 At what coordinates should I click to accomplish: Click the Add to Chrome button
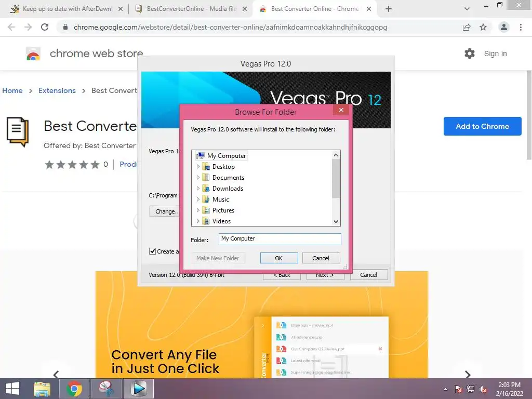pos(482,126)
